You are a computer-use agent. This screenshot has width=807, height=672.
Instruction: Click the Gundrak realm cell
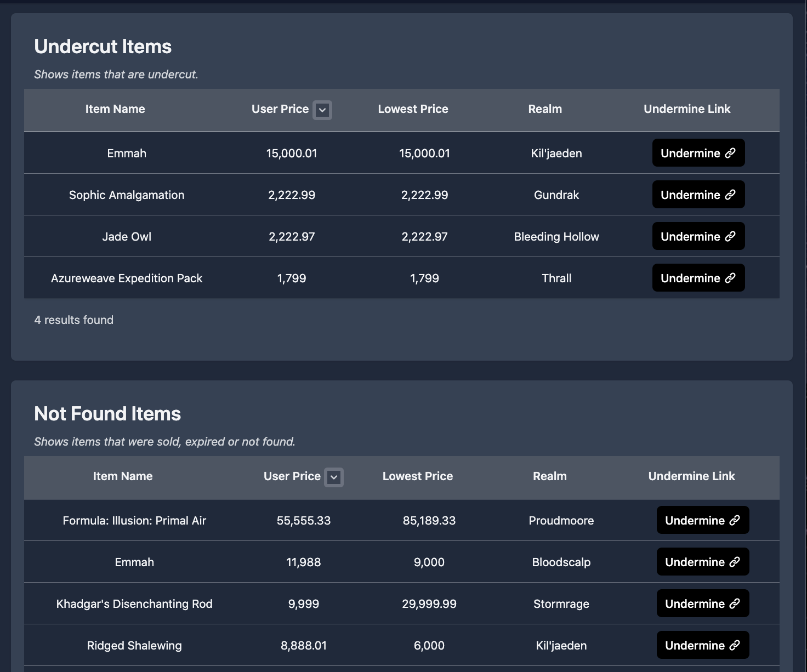[556, 195]
